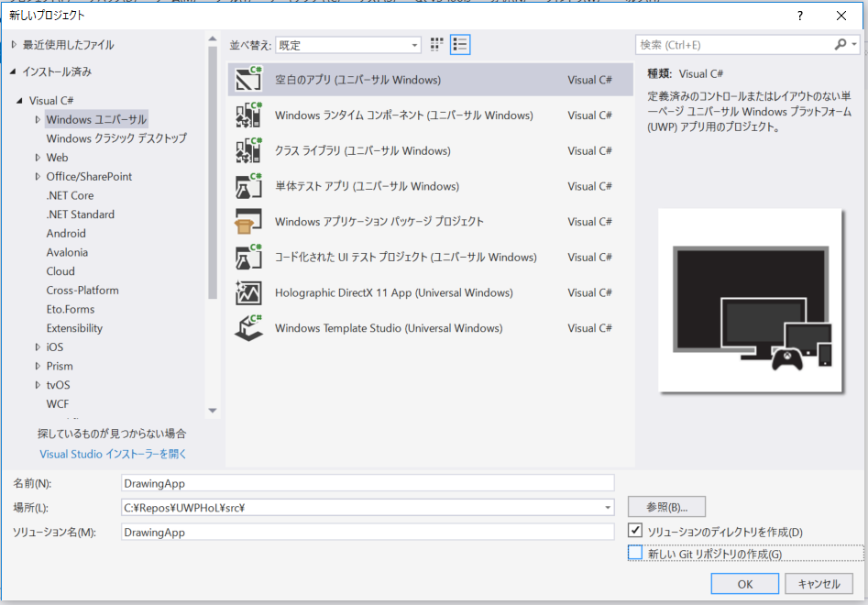Screen dimensions: 868x605
Task: Select the Extensibility category
Action: coord(74,327)
